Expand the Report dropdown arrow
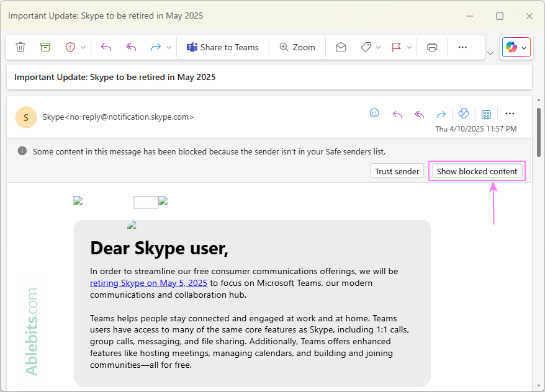545x392 pixels. [83, 47]
